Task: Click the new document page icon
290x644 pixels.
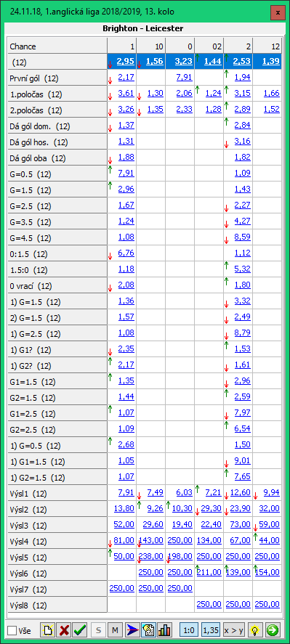Action: click(47, 630)
